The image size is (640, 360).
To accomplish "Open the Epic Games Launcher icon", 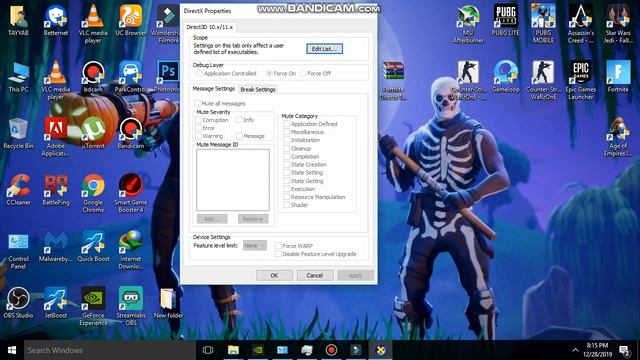I will pos(581,81).
